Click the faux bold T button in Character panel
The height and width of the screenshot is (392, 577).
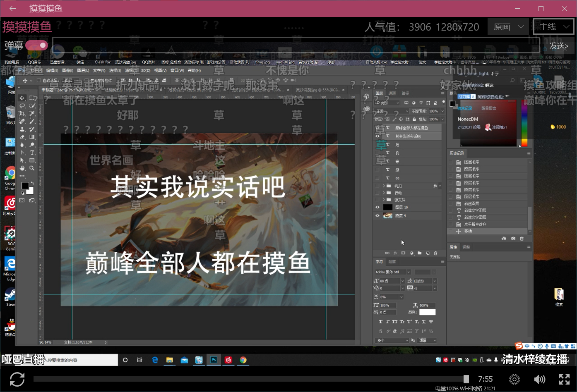click(380, 322)
